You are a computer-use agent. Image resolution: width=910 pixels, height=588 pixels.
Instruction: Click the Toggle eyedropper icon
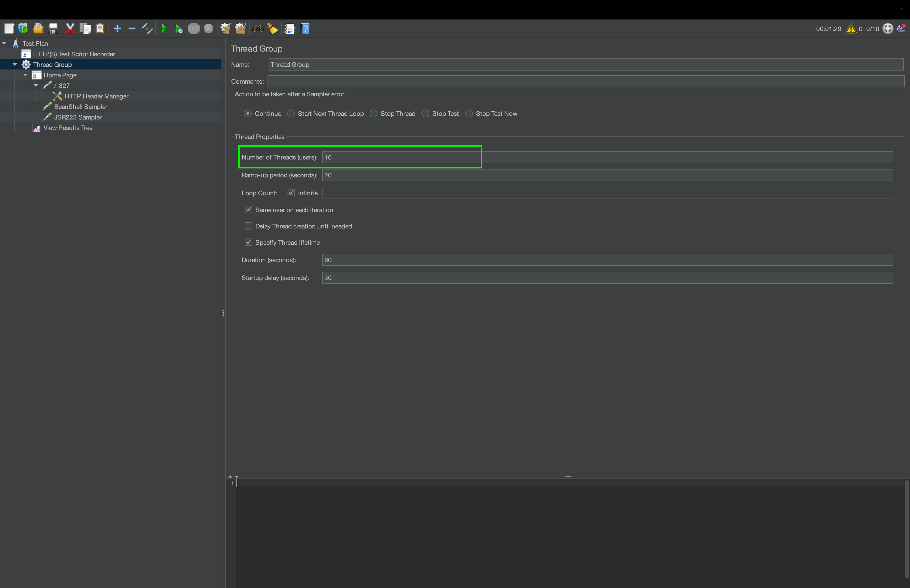pyautogui.click(x=147, y=29)
